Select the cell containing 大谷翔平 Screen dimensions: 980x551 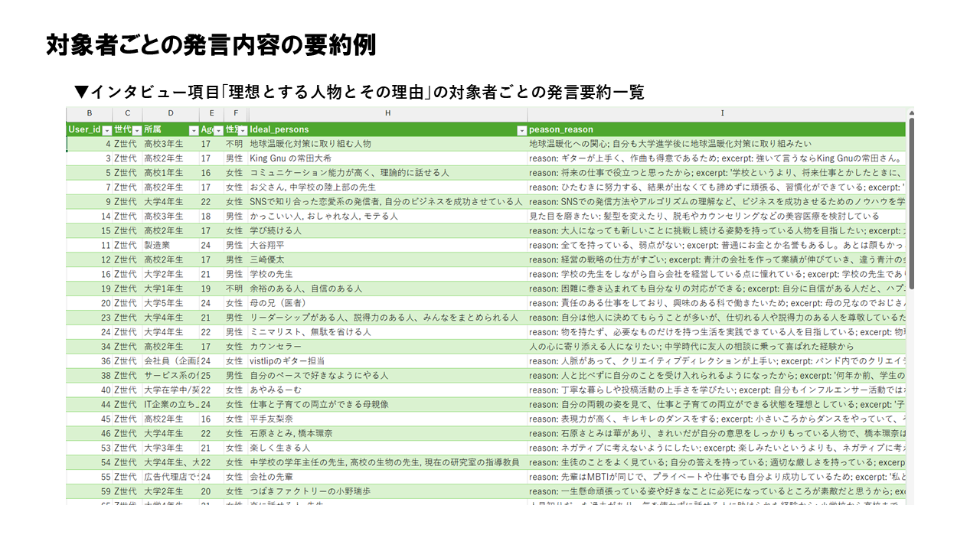(267, 245)
